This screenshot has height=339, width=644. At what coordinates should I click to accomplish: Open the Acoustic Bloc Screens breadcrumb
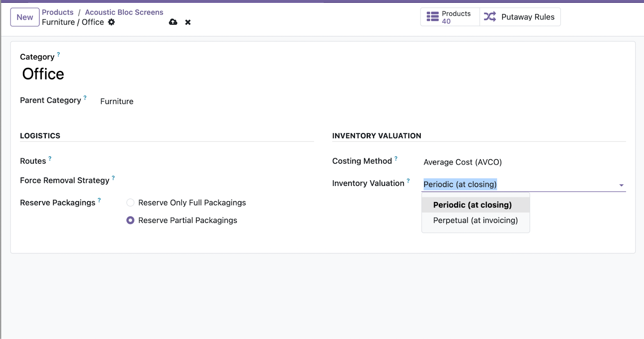(x=124, y=12)
